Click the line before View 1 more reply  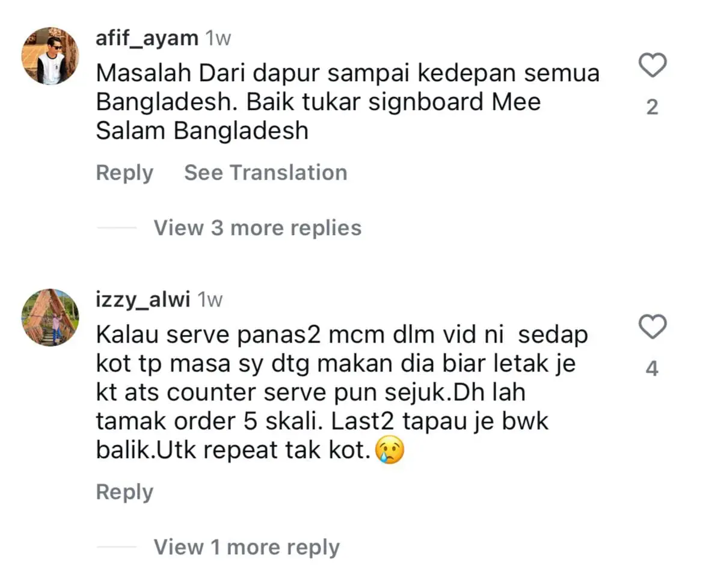[x=117, y=547]
